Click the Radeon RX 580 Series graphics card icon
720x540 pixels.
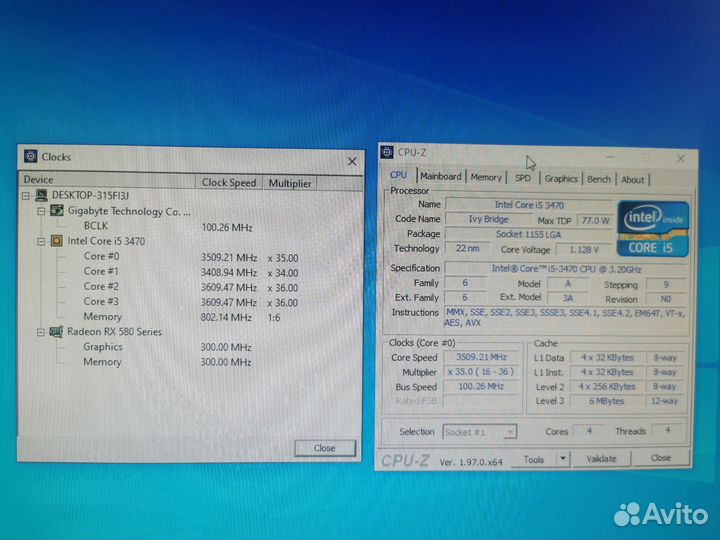pyautogui.click(x=56, y=331)
